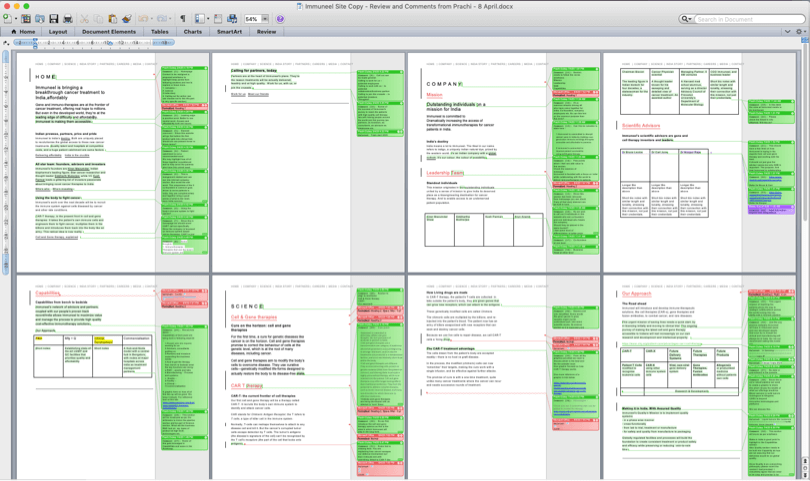810x481 pixels.
Task: Open search options magnifier dropdown
Action: [686, 19]
